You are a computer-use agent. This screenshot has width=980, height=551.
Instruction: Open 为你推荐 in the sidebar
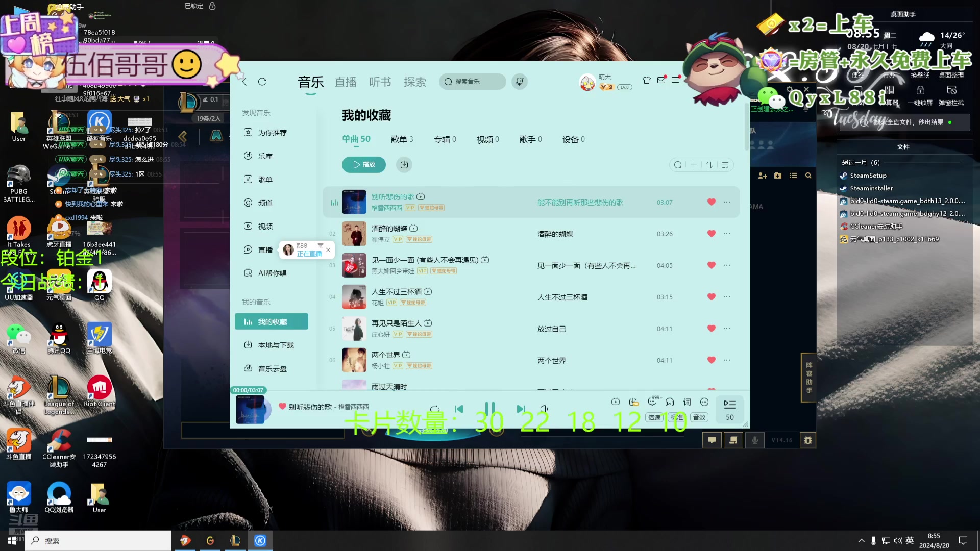click(x=272, y=133)
